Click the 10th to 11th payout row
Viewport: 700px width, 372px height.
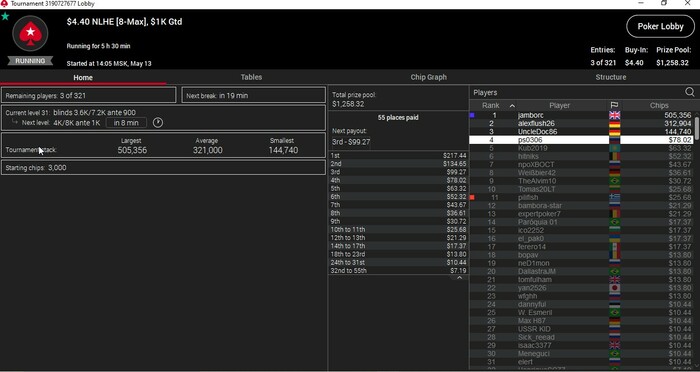click(398, 230)
